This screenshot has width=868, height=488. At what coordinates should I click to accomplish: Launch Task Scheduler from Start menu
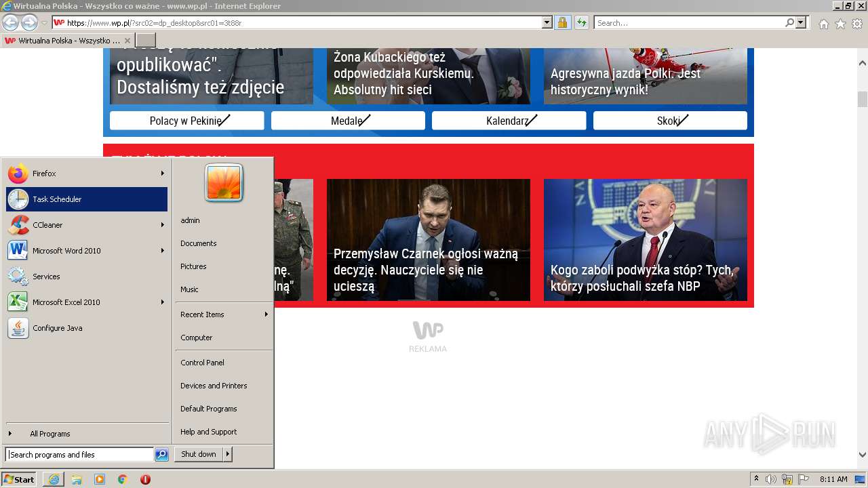(87, 199)
